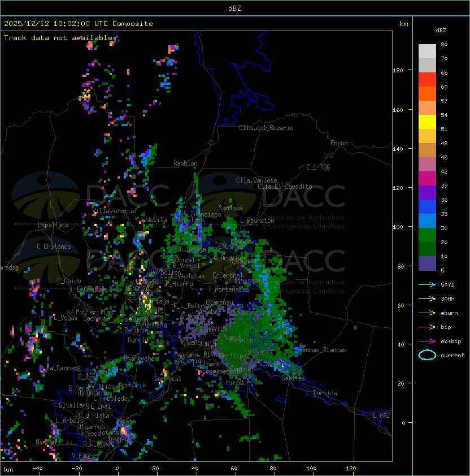
Task: Click the timestamp '2025/12/12 10:02:00 UTC Composite'
Action: click(x=79, y=24)
